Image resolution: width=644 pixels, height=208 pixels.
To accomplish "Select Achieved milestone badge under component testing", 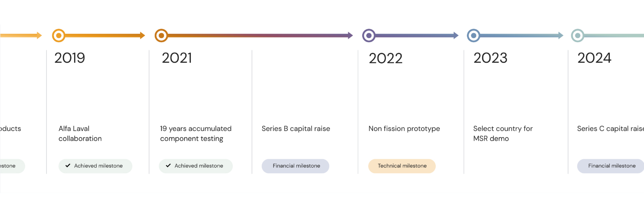I will coord(196,166).
